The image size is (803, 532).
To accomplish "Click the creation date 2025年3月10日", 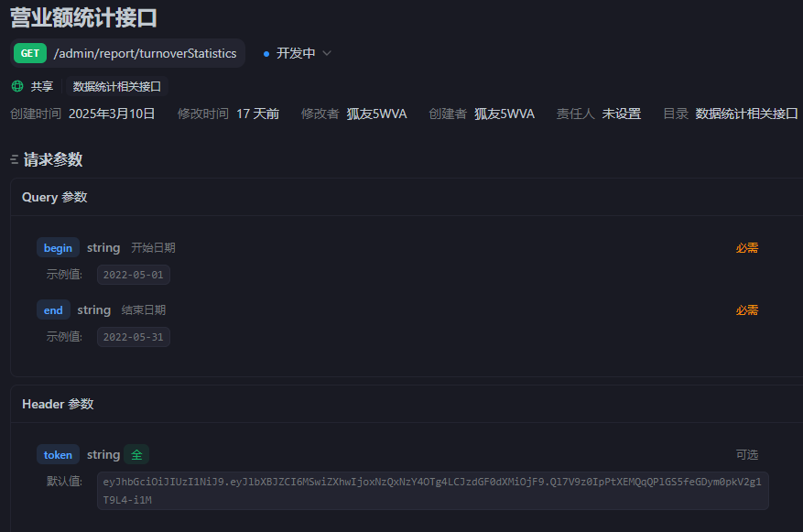I will pyautogui.click(x=112, y=114).
